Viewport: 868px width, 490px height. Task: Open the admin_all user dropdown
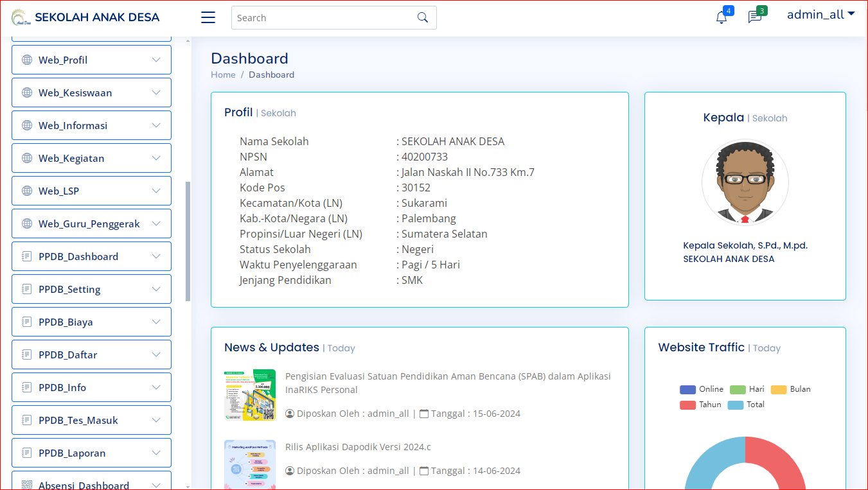pos(820,14)
